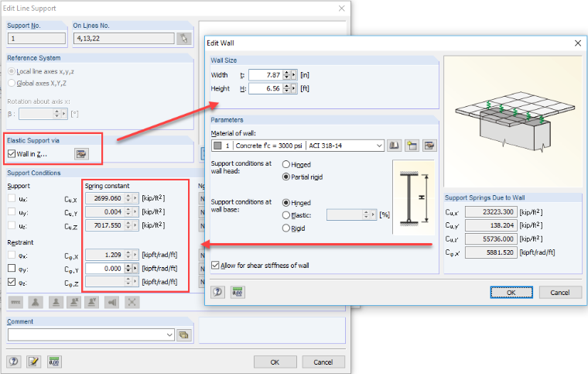The width and height of the screenshot is (588, 374).
Task: Expand options arrow beside Cu,Y spring constant
Action: [135, 211]
